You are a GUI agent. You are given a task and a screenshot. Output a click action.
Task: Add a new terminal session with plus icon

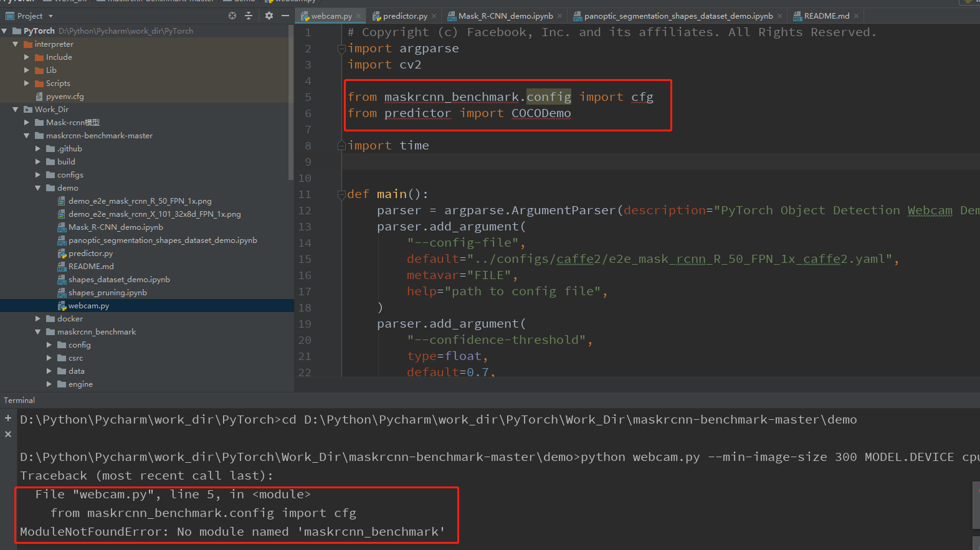coord(8,419)
